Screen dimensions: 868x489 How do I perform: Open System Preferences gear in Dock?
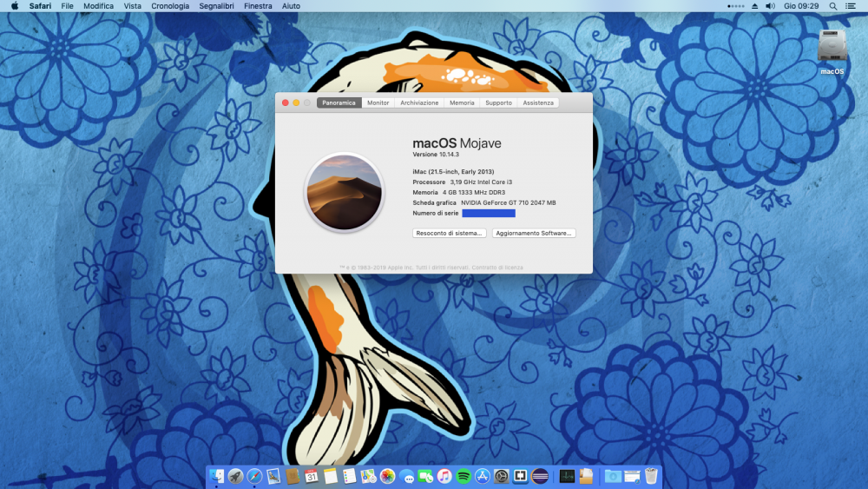502,476
